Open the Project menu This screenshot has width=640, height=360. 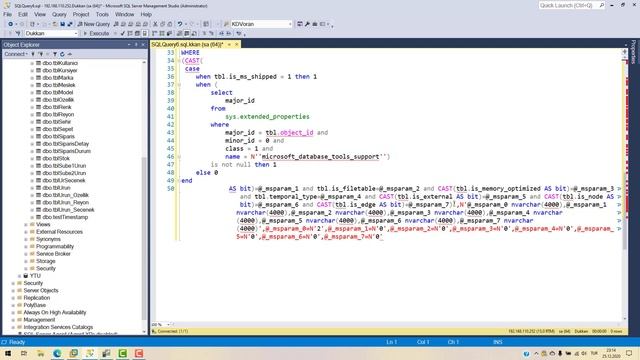coord(81,14)
